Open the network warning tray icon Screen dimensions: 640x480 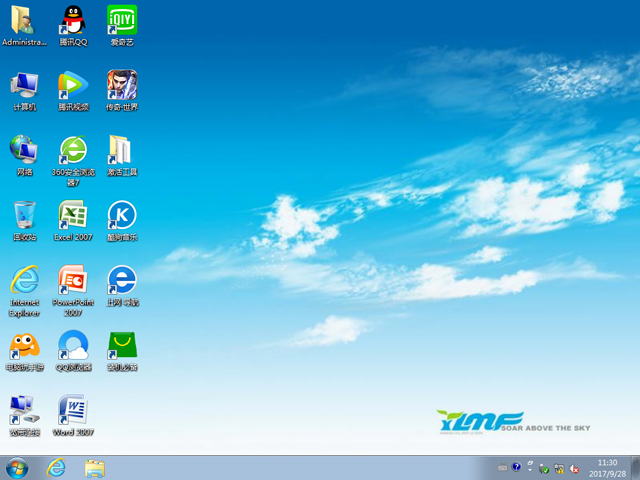click(x=559, y=468)
